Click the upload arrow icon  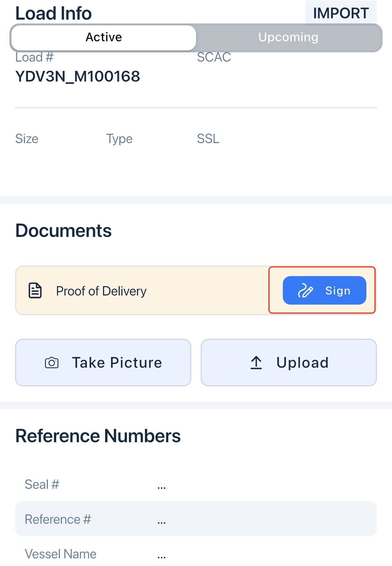pos(256,362)
